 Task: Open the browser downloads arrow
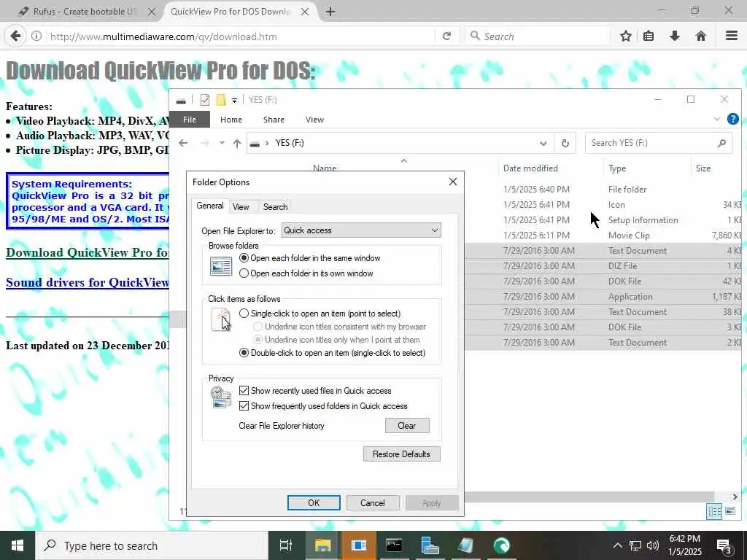[675, 36]
